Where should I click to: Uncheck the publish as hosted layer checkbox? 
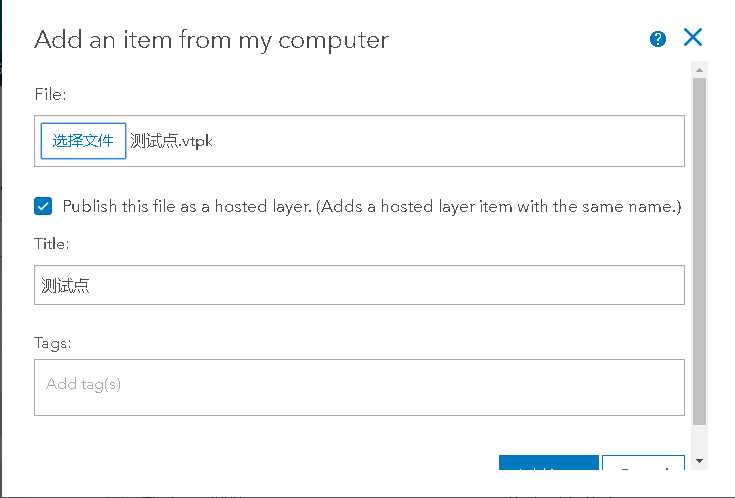tap(43, 206)
